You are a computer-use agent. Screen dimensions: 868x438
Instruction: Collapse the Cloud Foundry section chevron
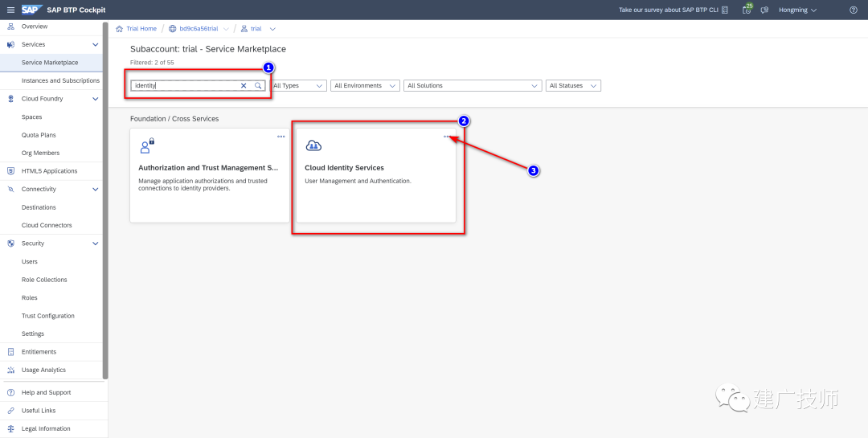click(95, 99)
